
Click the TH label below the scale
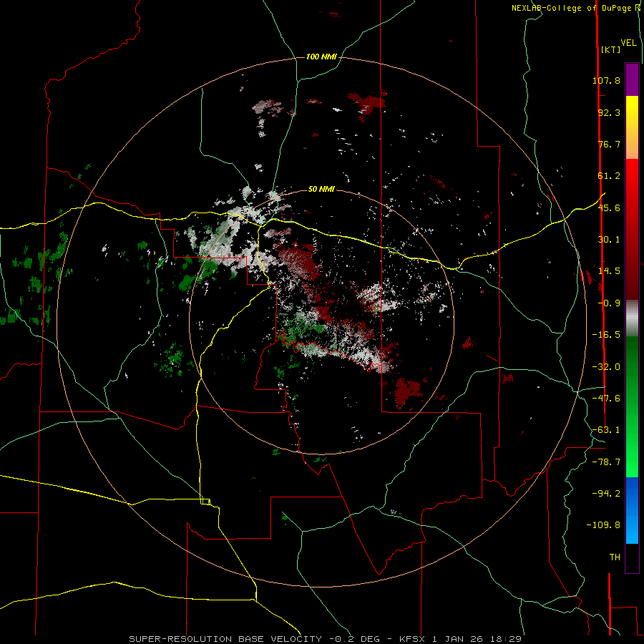(x=615, y=557)
